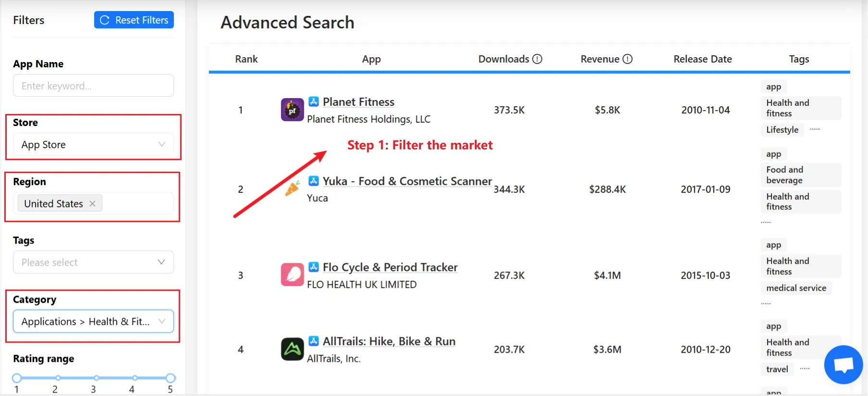Viewport: 868px width, 396px height.
Task: Open the Store dropdown showing App Store
Action: 93,144
